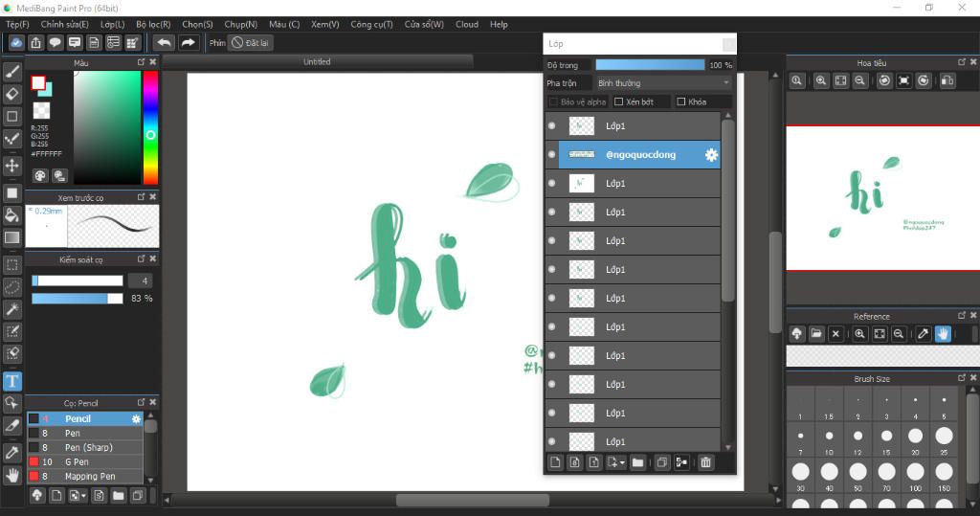Screen dimensions: 980x516
Task: Choose the Pen brush
Action: tap(85, 434)
